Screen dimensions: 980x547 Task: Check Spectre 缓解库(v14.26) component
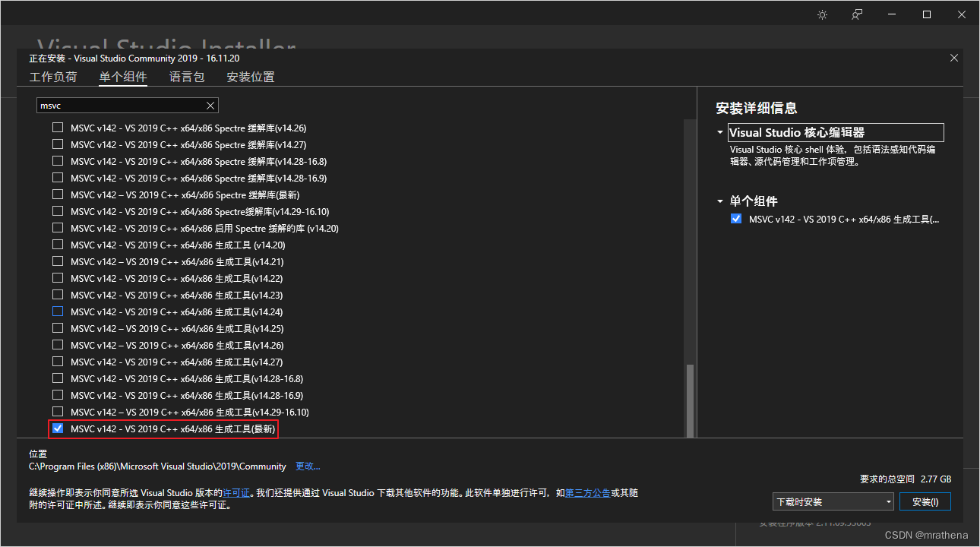[x=58, y=128]
